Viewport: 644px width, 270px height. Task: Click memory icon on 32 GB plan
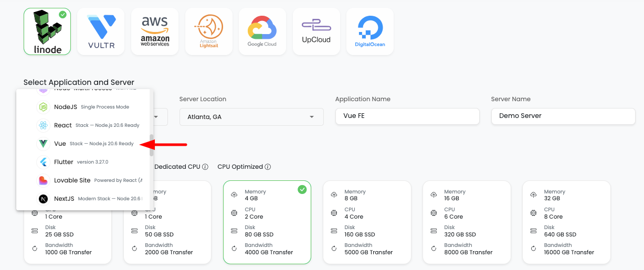coord(533,195)
